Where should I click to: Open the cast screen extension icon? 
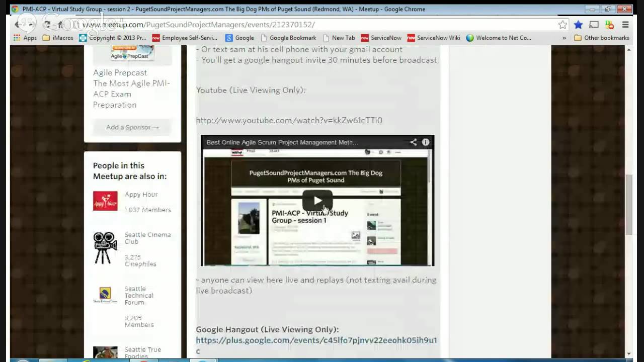594,25
